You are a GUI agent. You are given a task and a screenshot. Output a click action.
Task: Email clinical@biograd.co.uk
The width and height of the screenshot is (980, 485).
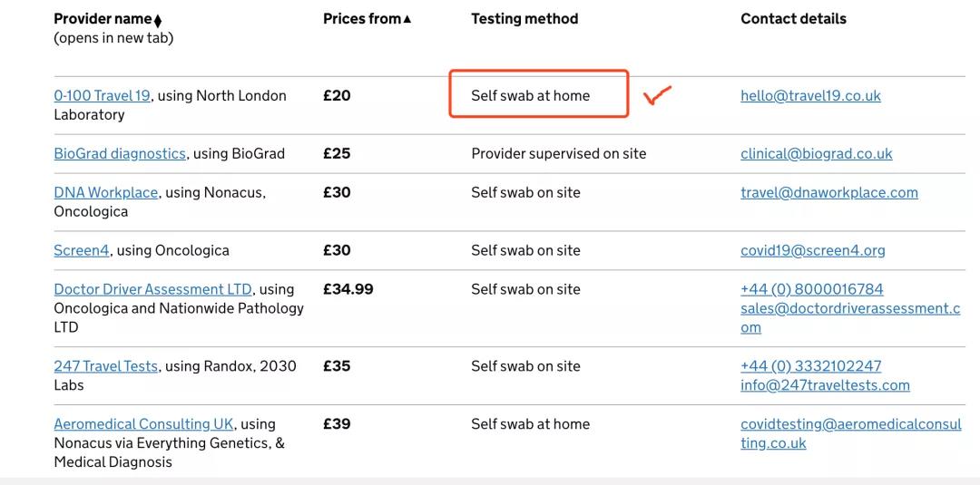(x=816, y=154)
